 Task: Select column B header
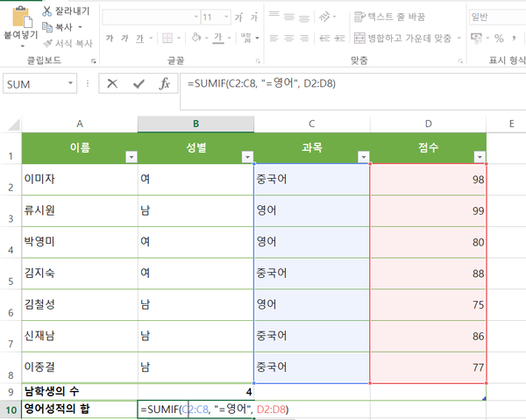coord(195,124)
